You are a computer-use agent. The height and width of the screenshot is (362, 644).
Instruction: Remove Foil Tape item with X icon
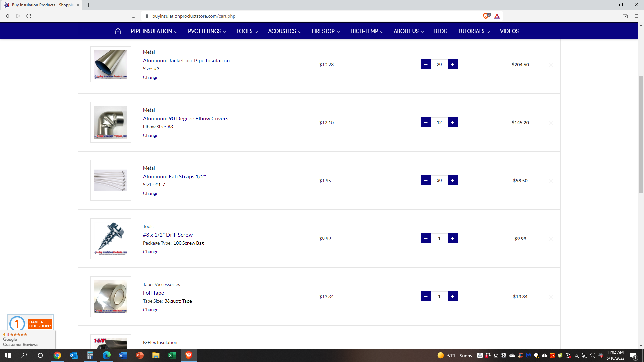[551, 297]
